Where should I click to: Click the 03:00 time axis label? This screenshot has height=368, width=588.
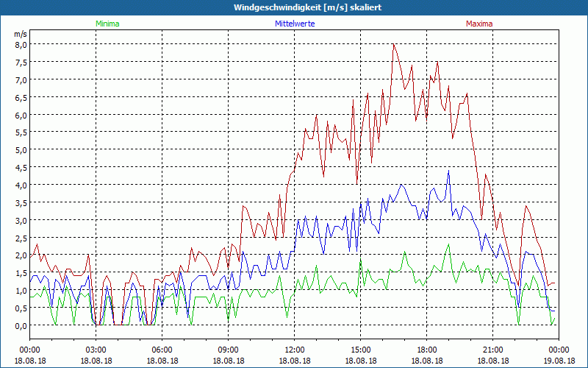(96, 350)
